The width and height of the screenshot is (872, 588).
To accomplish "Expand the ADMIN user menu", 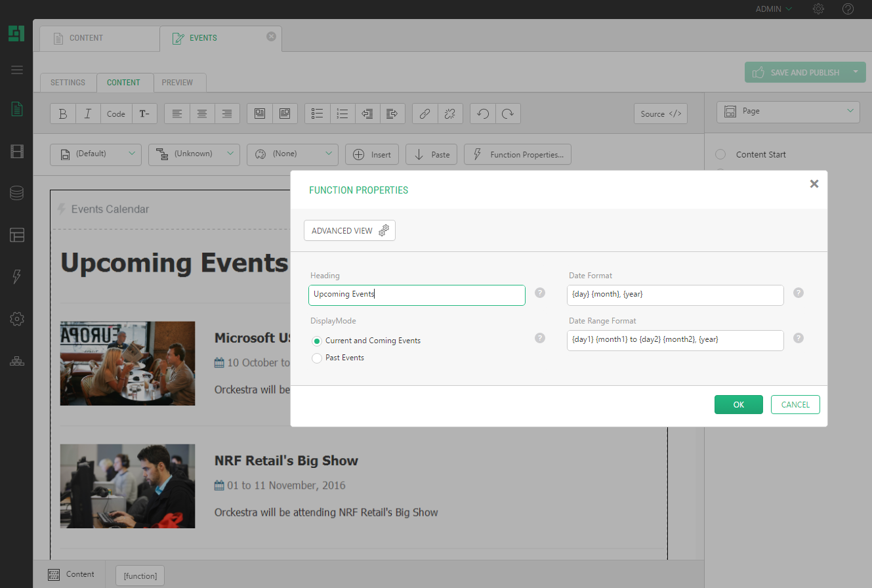I will 774,9.
